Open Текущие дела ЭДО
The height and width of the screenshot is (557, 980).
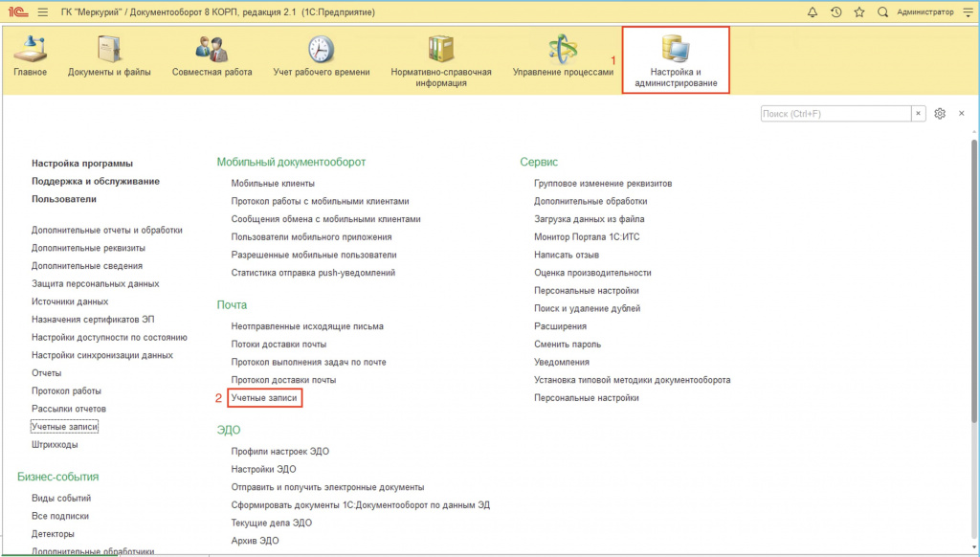[x=271, y=524]
